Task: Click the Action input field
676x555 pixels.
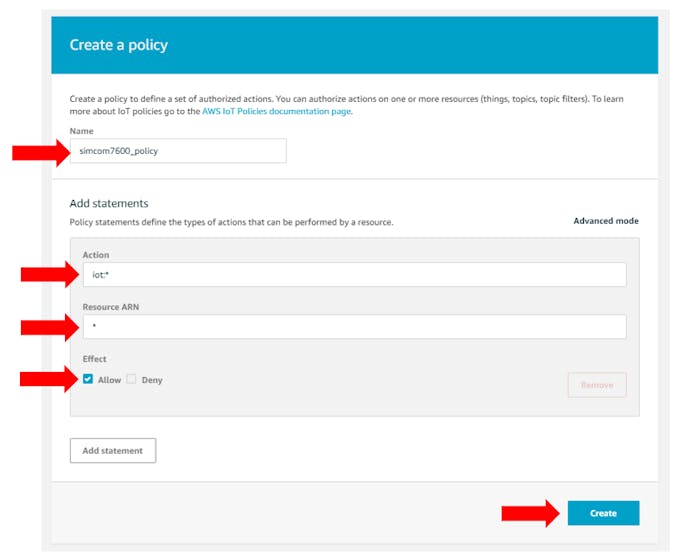Action: pyautogui.click(x=354, y=275)
